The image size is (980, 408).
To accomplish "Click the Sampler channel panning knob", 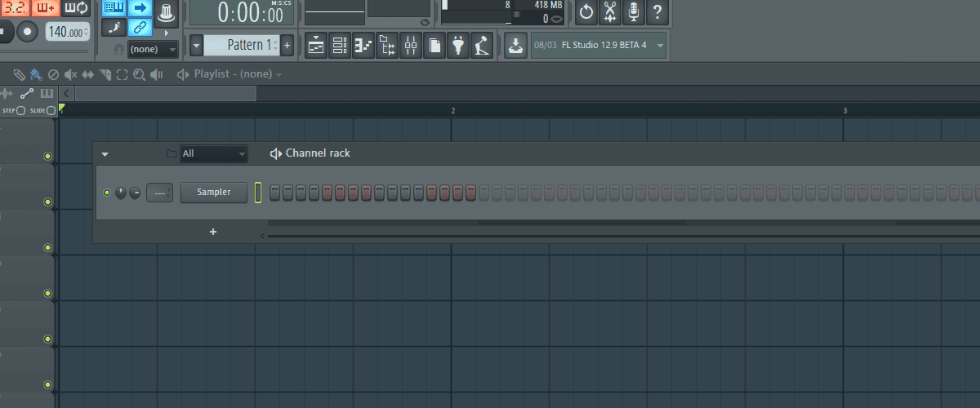I will coord(121,193).
